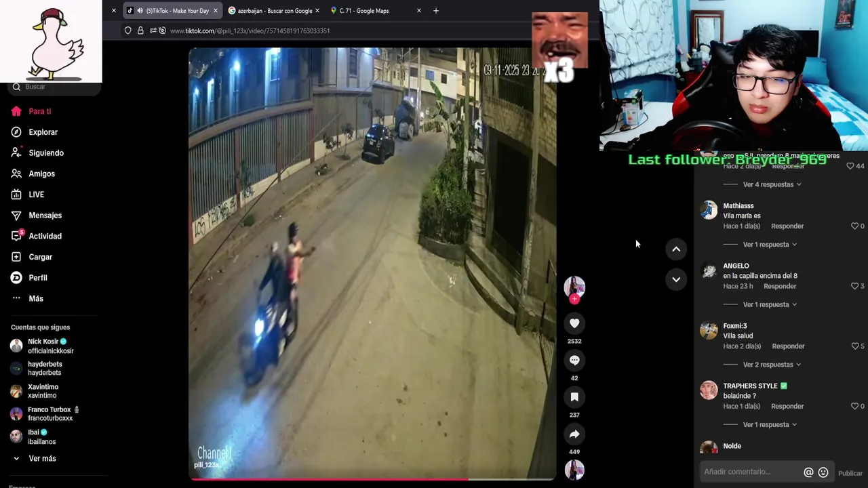Focus Añadir comentario field

751,472
